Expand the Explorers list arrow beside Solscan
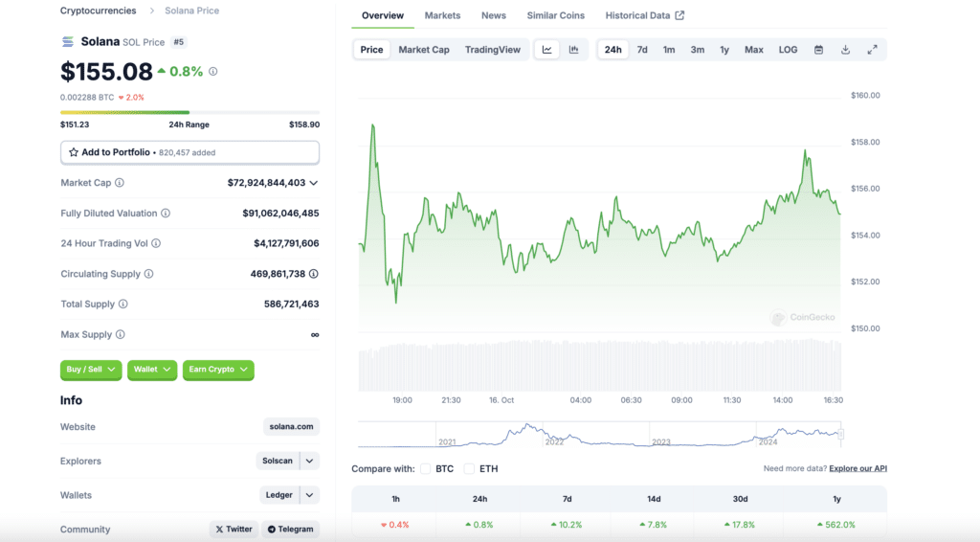The image size is (980, 542). tap(309, 461)
